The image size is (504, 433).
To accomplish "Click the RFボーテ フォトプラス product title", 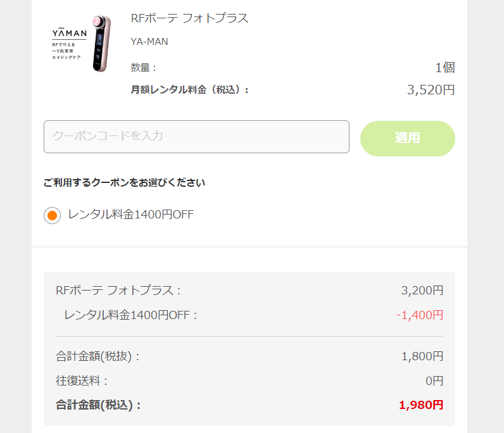I will tap(189, 18).
